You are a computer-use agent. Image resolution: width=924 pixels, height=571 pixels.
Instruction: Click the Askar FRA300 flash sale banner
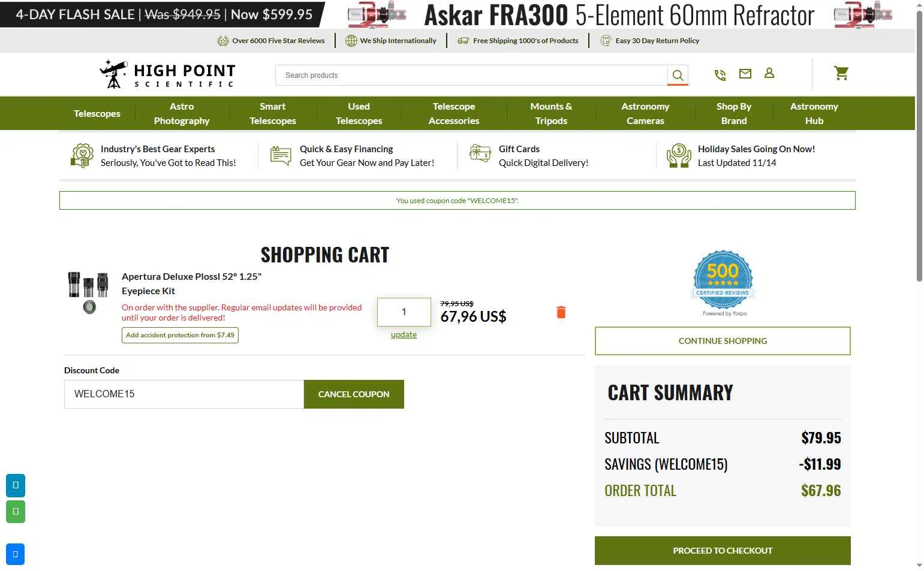[458, 14]
